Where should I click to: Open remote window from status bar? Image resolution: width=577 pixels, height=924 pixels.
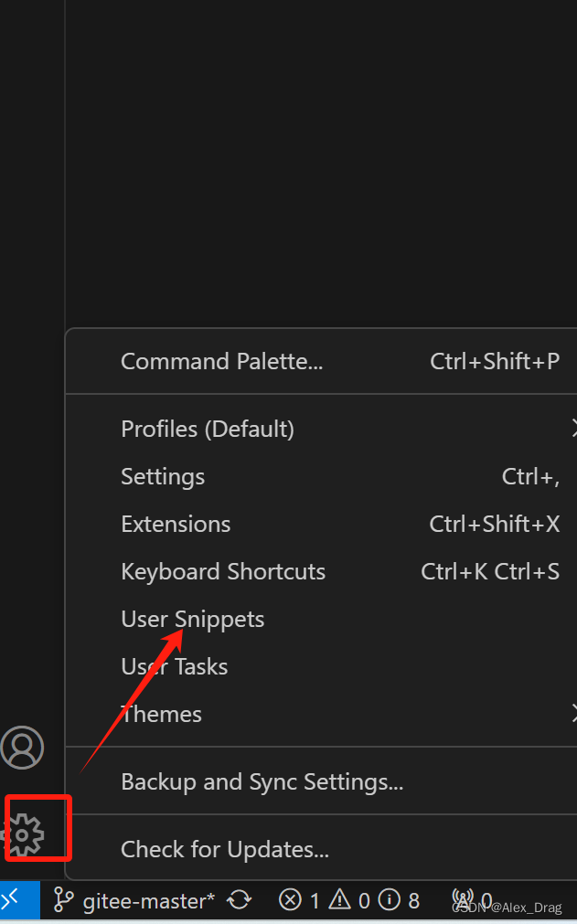tap(13, 900)
